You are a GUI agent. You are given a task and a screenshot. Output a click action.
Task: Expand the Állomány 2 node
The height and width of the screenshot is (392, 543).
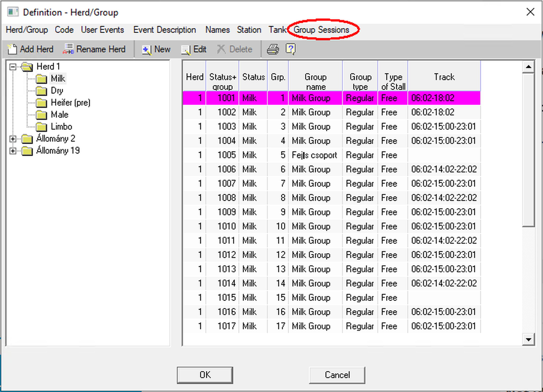[13, 139]
